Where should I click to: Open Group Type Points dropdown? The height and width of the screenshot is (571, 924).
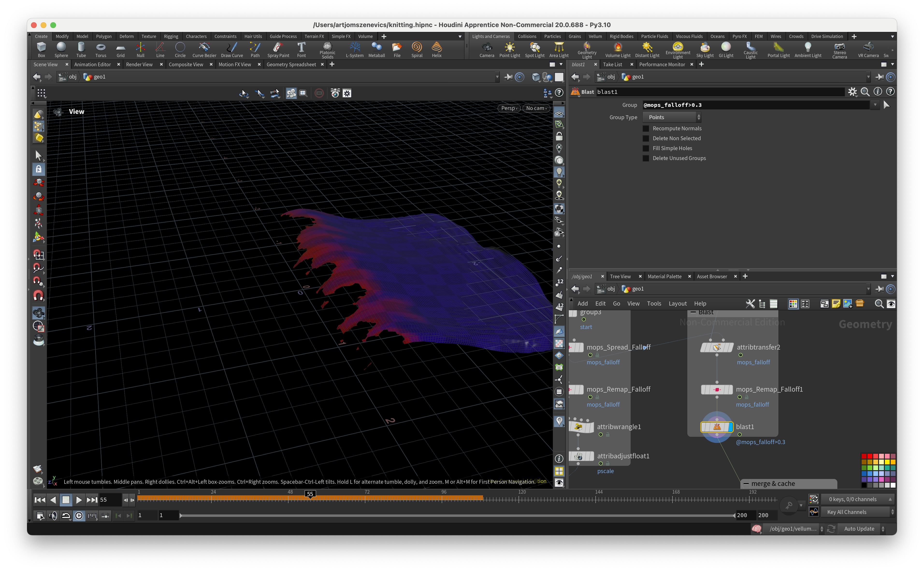[x=672, y=117]
